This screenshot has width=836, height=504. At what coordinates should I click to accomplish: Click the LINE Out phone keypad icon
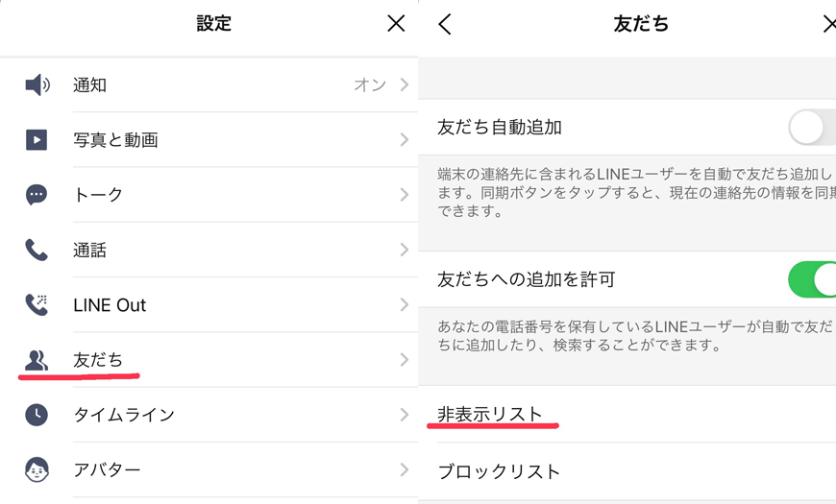click(37, 305)
